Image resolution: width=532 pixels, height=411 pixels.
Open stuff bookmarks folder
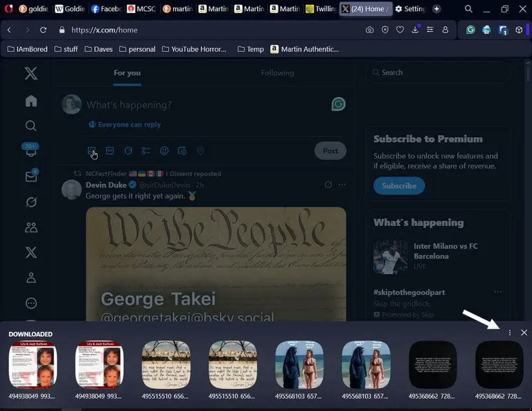pyautogui.click(x=66, y=49)
